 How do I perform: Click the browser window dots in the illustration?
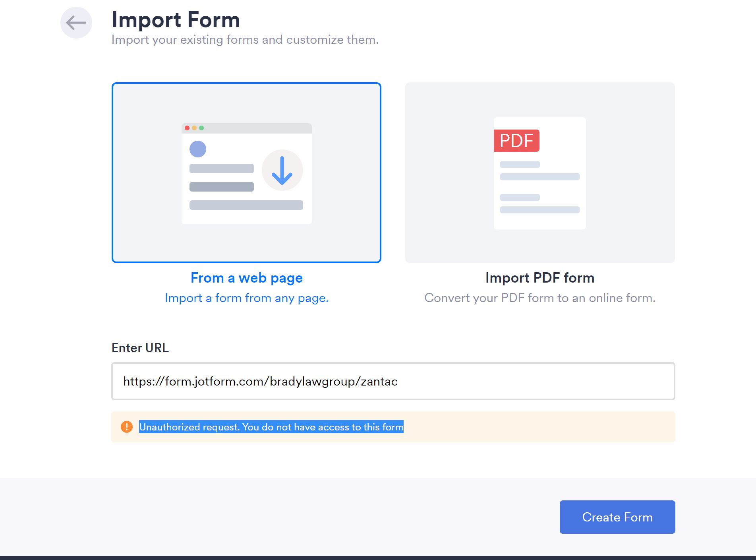pyautogui.click(x=194, y=128)
